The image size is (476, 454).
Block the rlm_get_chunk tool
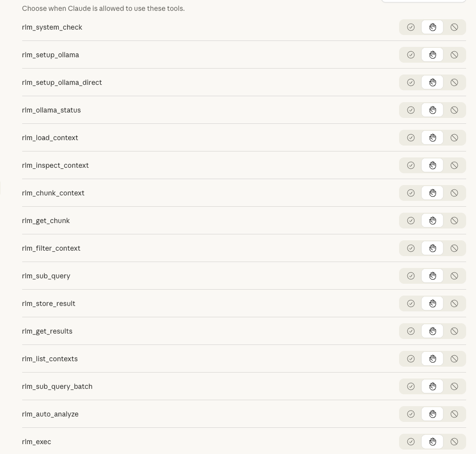454,221
